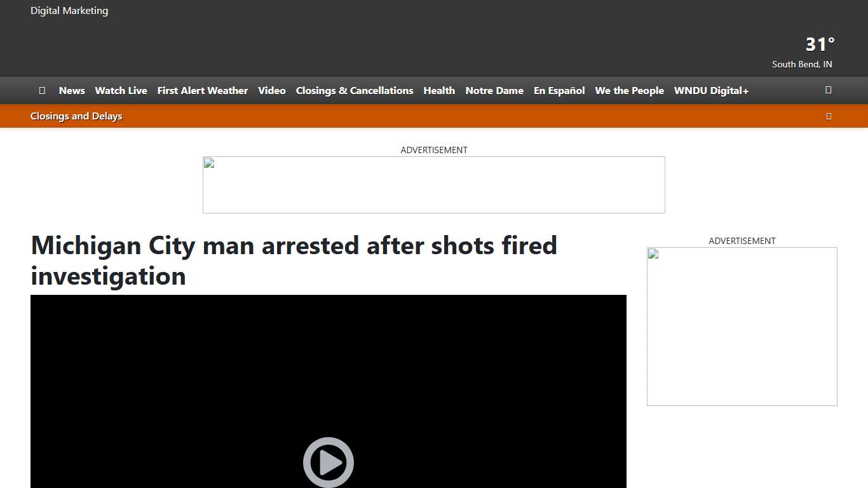
Task: Click the play button overlay on the video
Action: 328,462
